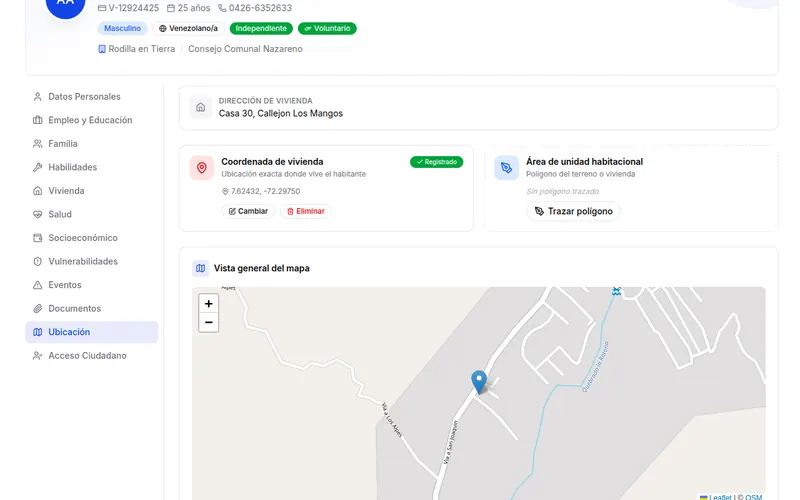Viewport: 800px width, 500px height.
Task: Click the user-check icon beside Acceso Ciudadano
Action: coord(37,355)
